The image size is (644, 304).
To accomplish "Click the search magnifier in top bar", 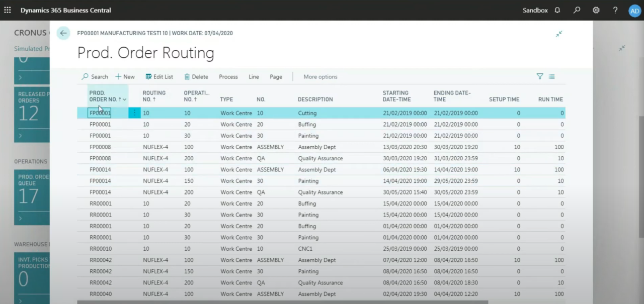I will coord(577,10).
